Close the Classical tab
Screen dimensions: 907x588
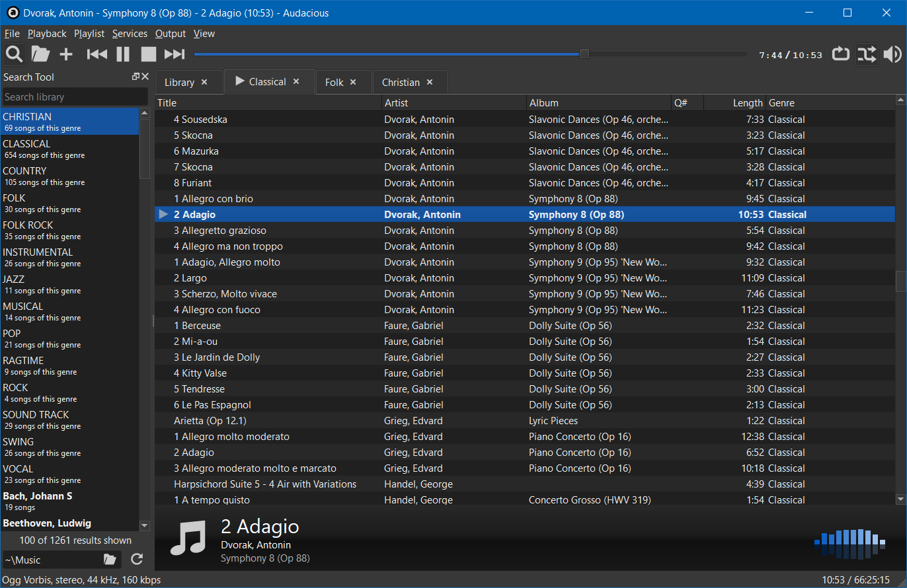coord(296,81)
